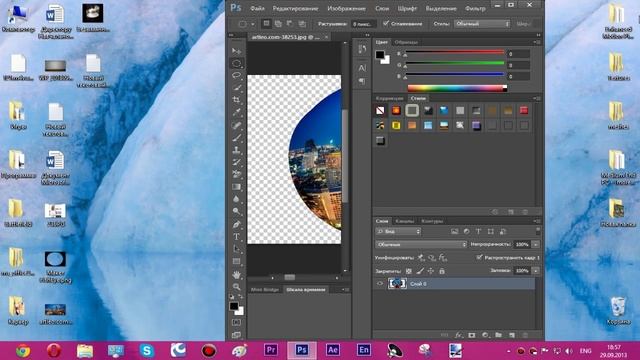Toggle lock all
The height and width of the screenshot is (360, 640).
click(x=442, y=271)
